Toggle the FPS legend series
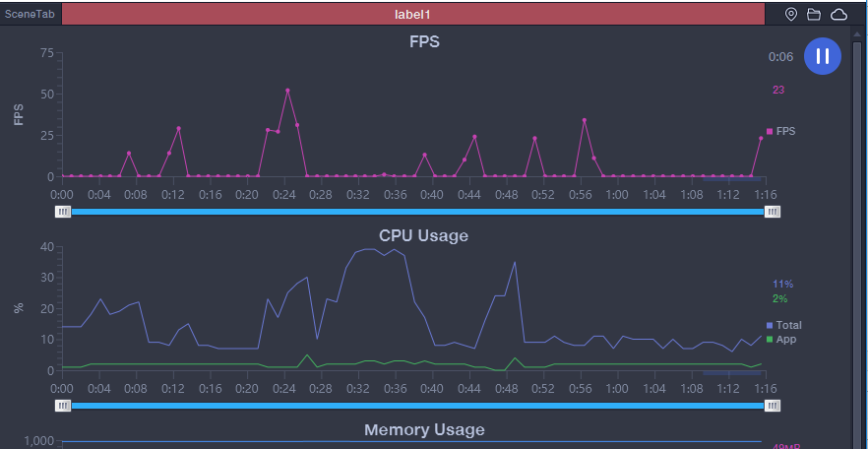Viewport: 868px width, 449px height. click(781, 131)
